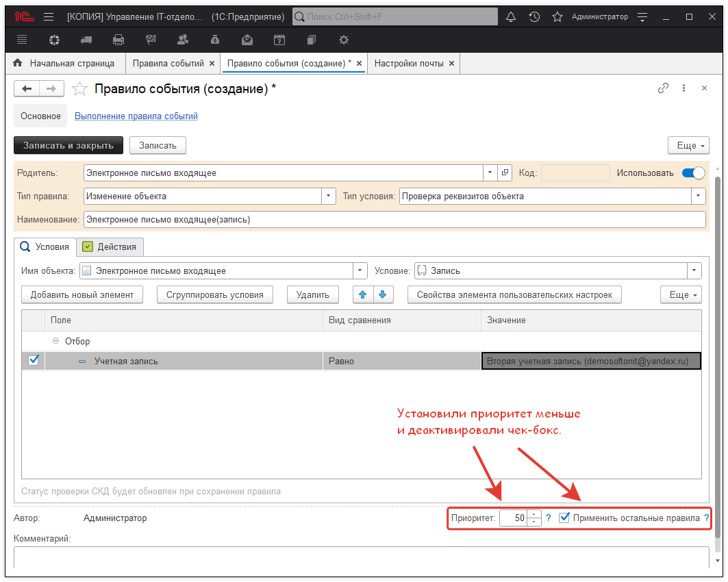The image size is (728, 582).
Task: Open the calendar section icon in toolbar
Action: tap(279, 40)
